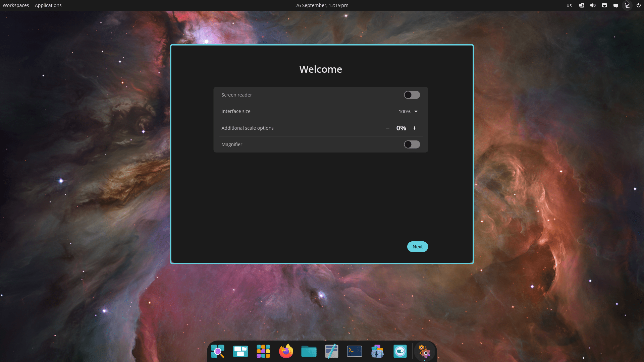
Task: Open the Applications menu
Action: (x=48, y=5)
